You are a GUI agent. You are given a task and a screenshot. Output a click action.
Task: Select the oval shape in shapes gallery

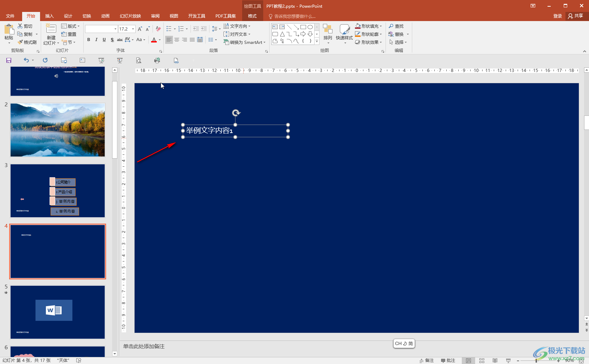(310, 27)
